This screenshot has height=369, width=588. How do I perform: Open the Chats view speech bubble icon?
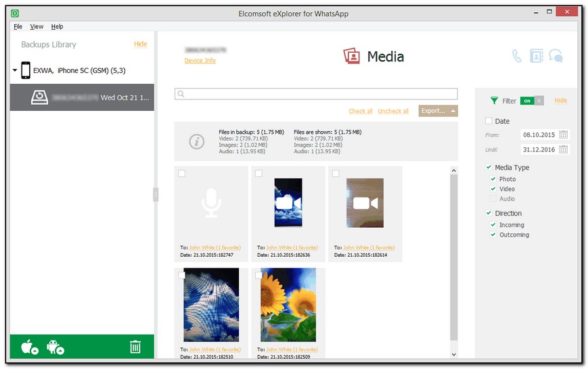click(x=556, y=56)
